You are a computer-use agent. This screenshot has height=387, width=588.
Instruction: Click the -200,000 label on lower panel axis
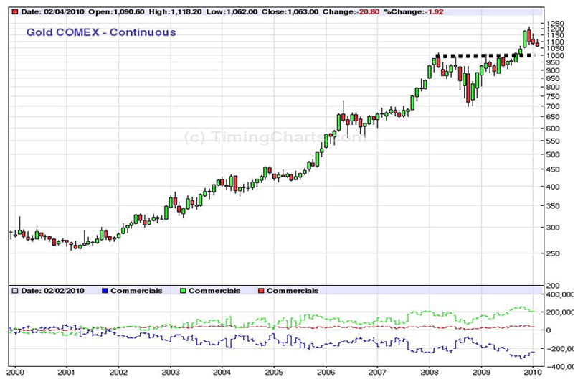[x=559, y=349]
